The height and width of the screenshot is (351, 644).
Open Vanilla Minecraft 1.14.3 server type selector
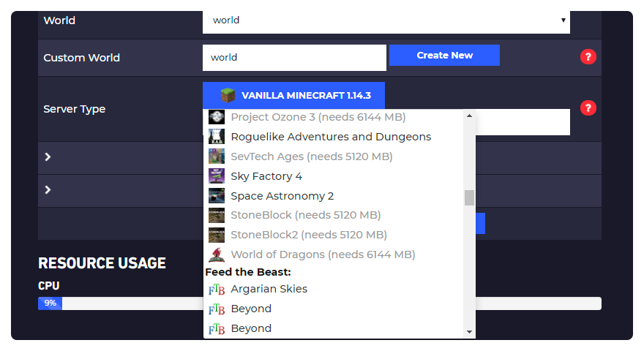click(x=293, y=95)
